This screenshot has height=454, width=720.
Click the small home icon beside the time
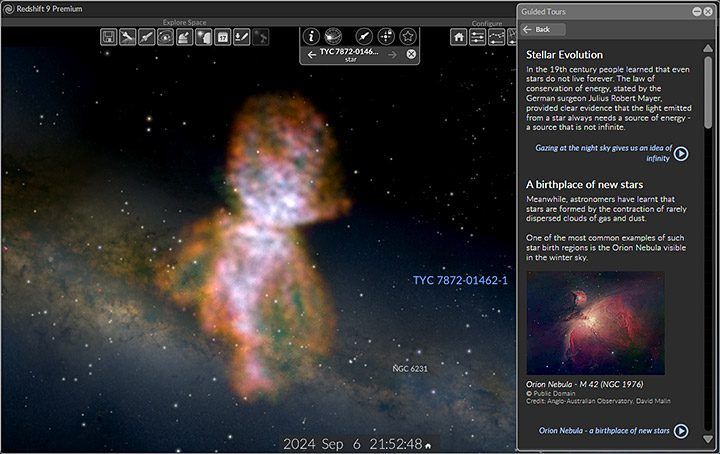tap(428, 446)
